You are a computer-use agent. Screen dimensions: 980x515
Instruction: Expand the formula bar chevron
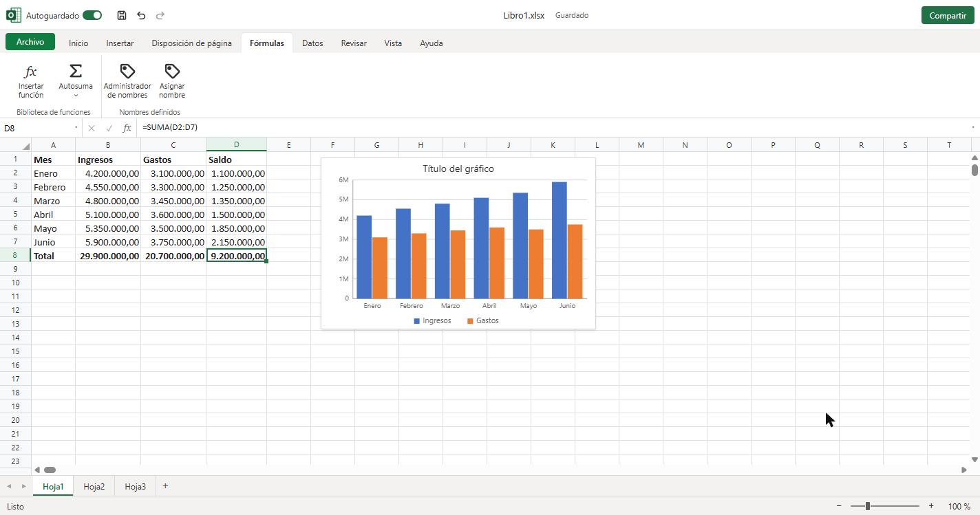point(972,128)
